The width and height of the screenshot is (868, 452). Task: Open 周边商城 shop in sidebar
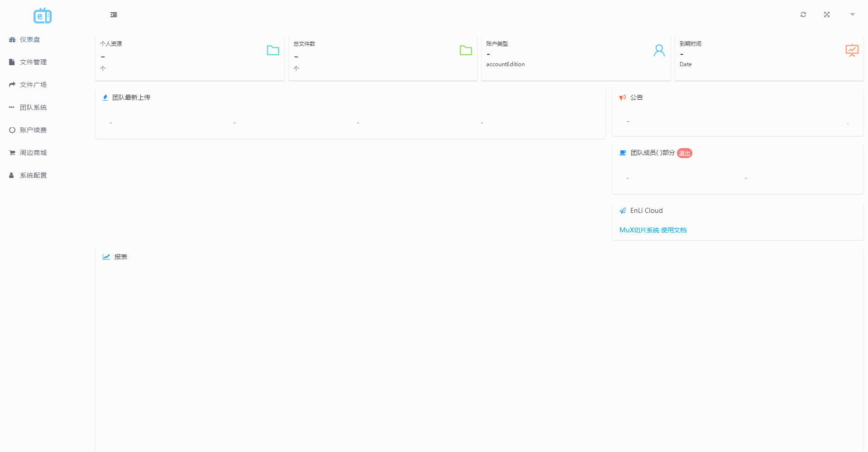[33, 153]
